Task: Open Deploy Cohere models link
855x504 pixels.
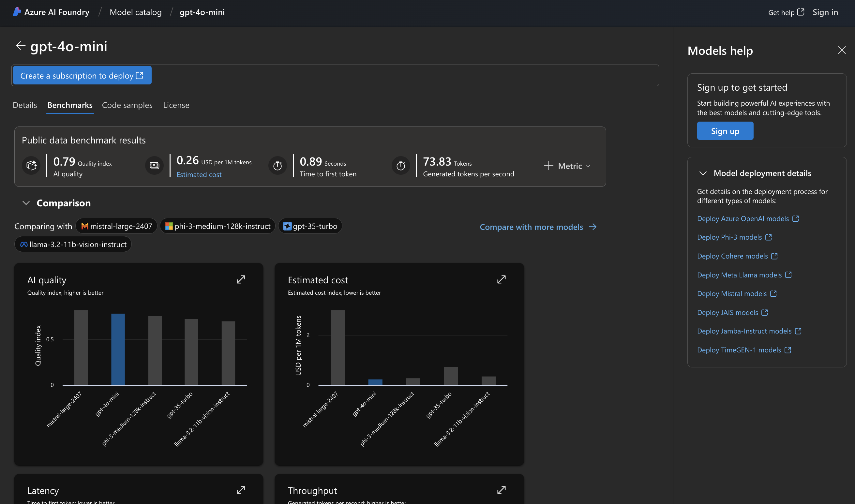Action: point(732,256)
